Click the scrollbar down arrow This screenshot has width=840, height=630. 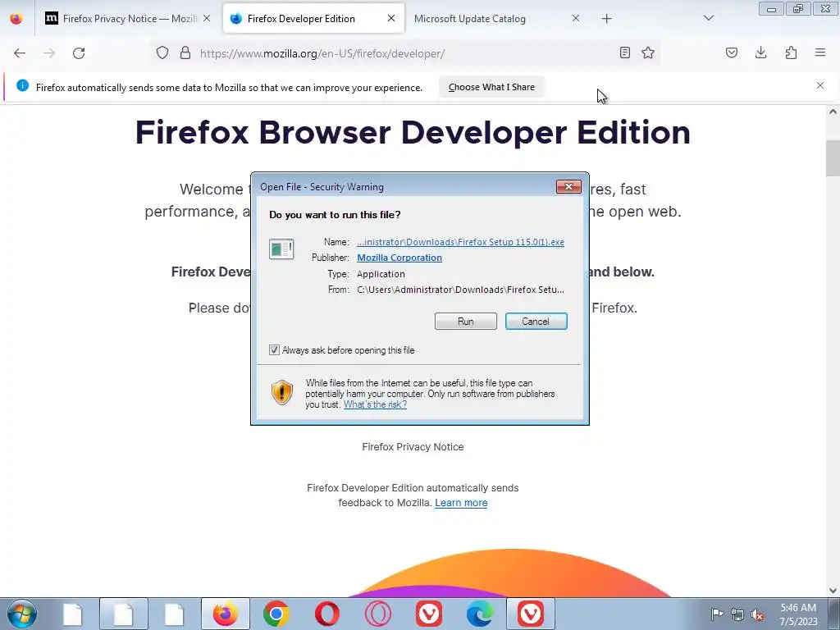(x=833, y=591)
